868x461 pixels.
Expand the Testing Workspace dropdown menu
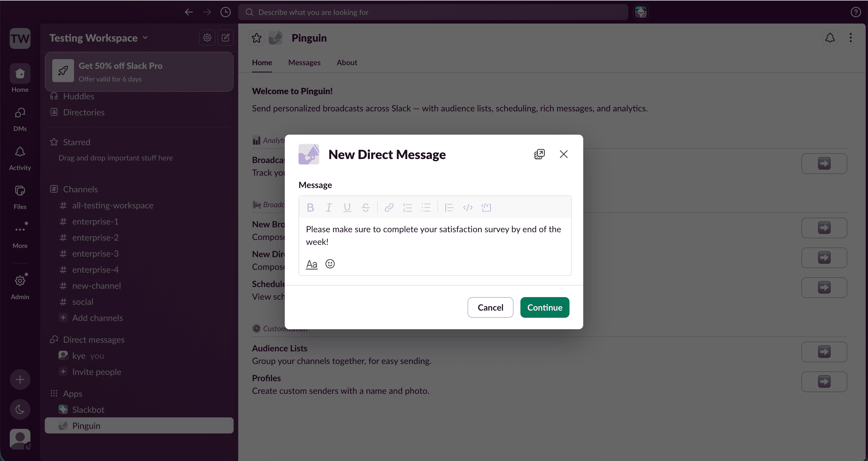(99, 38)
